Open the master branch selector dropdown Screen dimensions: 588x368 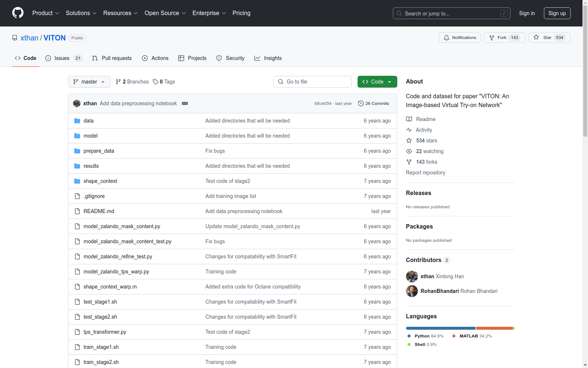point(89,82)
